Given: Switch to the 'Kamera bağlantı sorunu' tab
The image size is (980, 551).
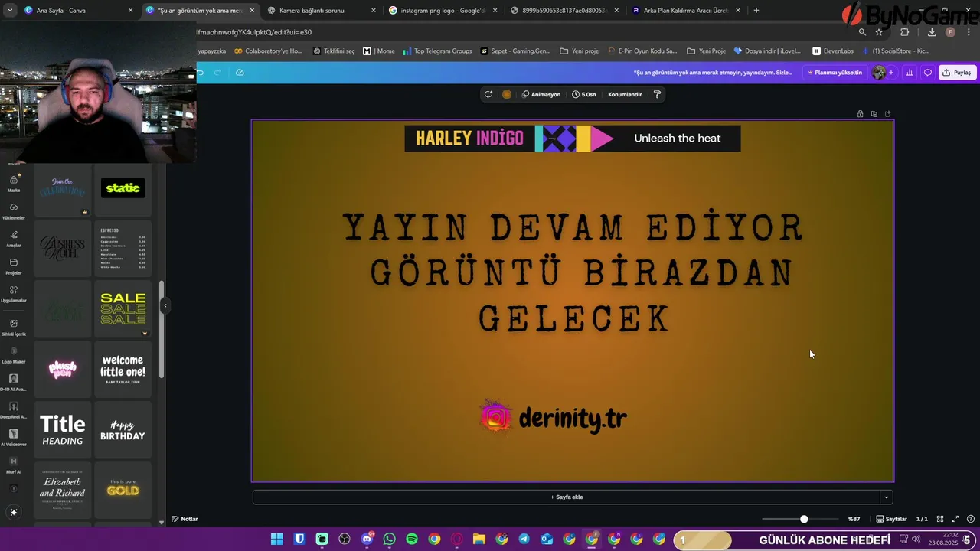Looking at the screenshot, I should click(322, 10).
